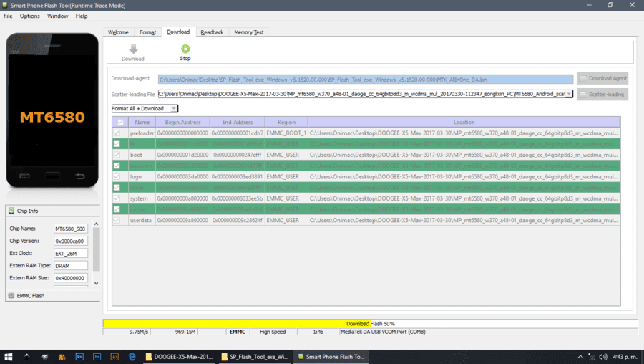Open the Options menu

30,16
